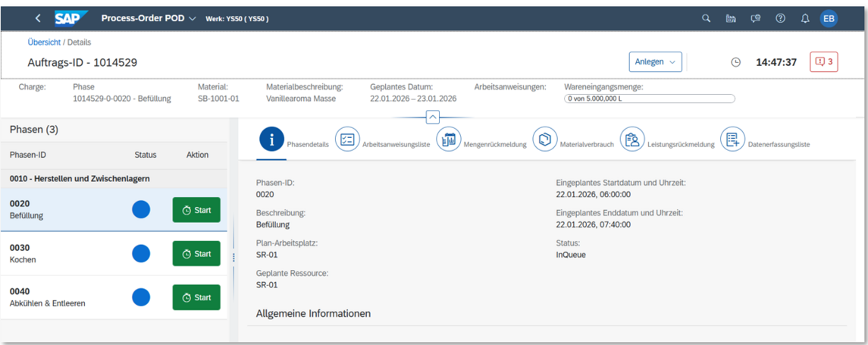The height and width of the screenshot is (345, 868).
Task: Click the clock icon beside the time
Action: tap(735, 62)
